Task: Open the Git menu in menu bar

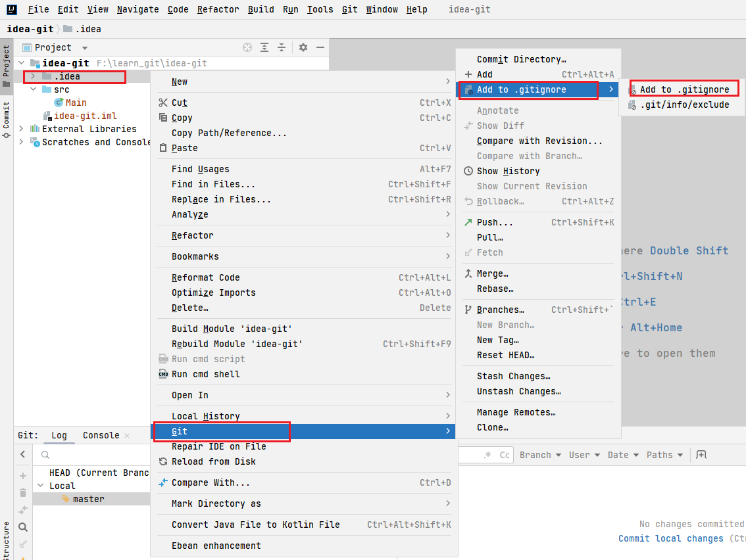Action: (350, 9)
